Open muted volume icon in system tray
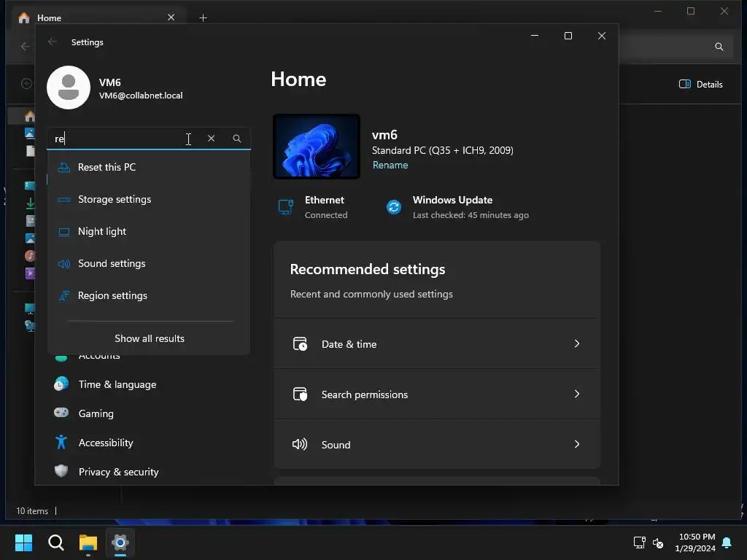This screenshot has width=747, height=560. [658, 542]
